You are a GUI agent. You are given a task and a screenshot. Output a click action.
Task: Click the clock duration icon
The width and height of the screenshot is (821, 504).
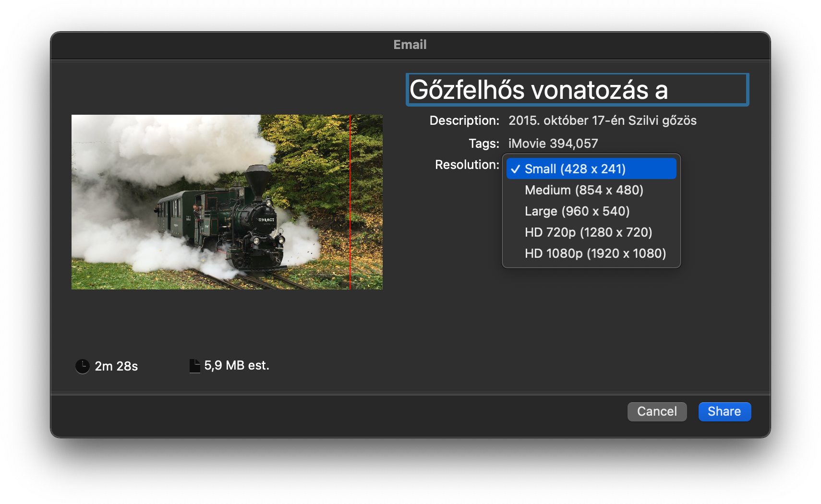[x=83, y=366]
